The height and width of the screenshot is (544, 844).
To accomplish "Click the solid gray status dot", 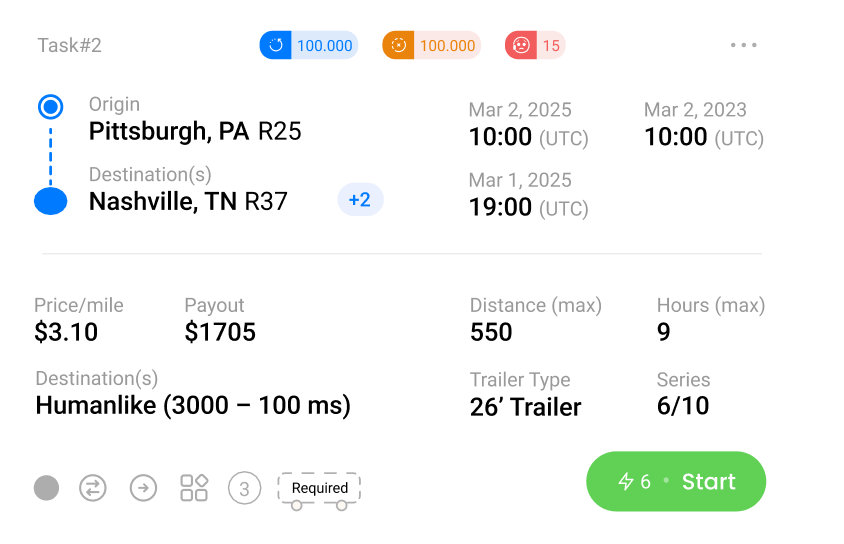I will point(46,488).
